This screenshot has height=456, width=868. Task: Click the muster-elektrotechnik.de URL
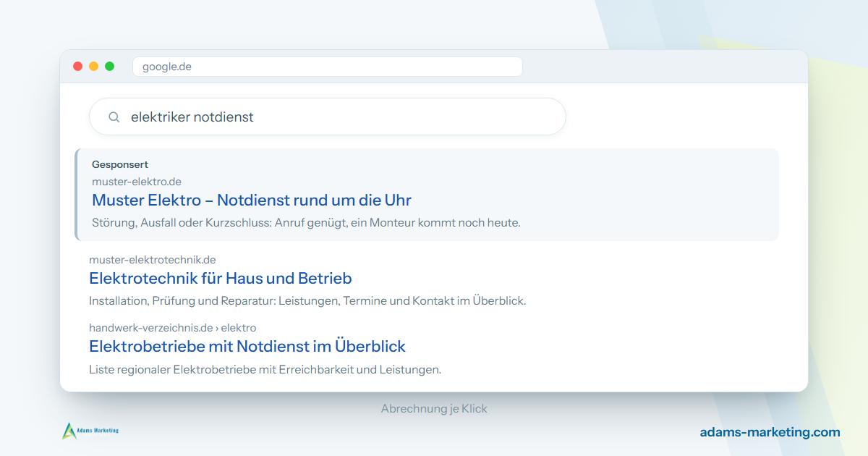click(x=153, y=260)
